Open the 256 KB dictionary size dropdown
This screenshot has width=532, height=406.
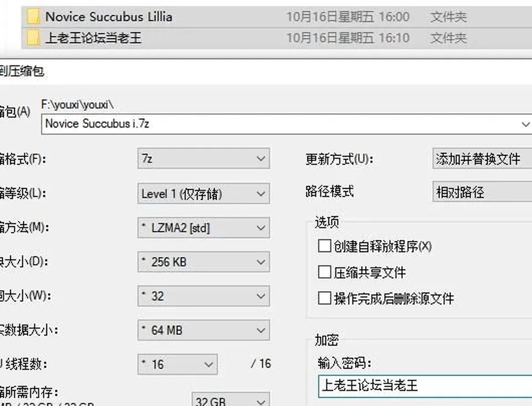(x=203, y=262)
